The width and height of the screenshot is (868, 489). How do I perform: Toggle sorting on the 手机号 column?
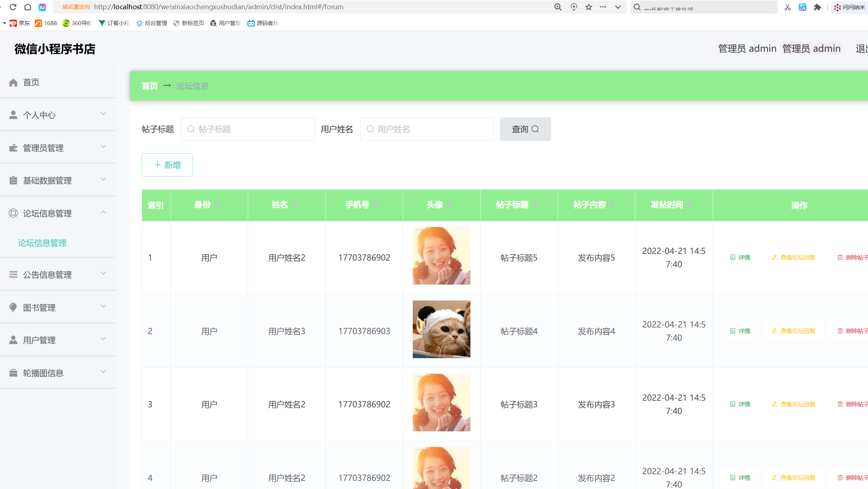pyautogui.click(x=376, y=204)
